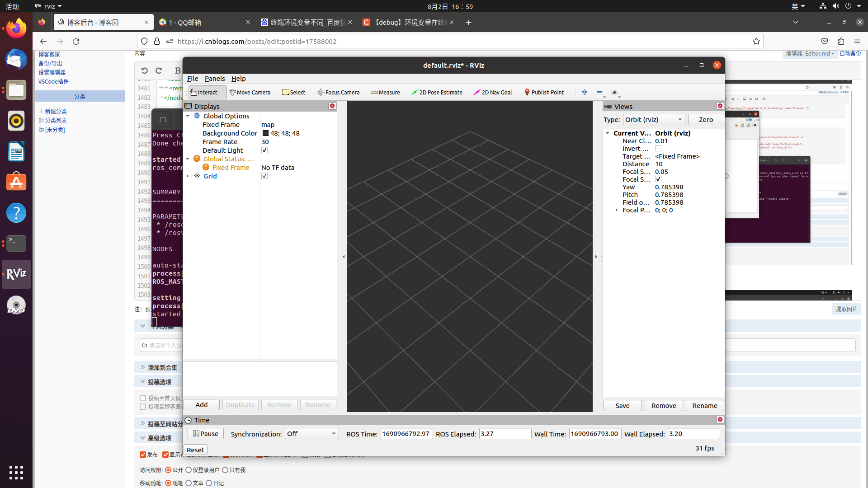
Task: Open the Panels menu
Action: [x=214, y=79]
